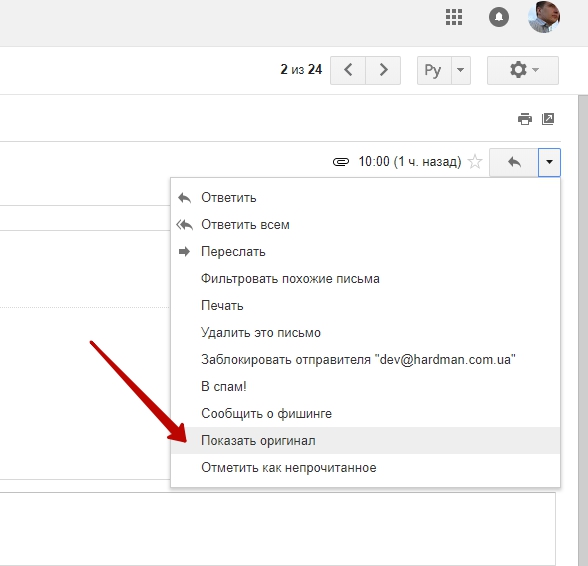Click the reply arrow button
588x566 pixels.
pyautogui.click(x=514, y=162)
